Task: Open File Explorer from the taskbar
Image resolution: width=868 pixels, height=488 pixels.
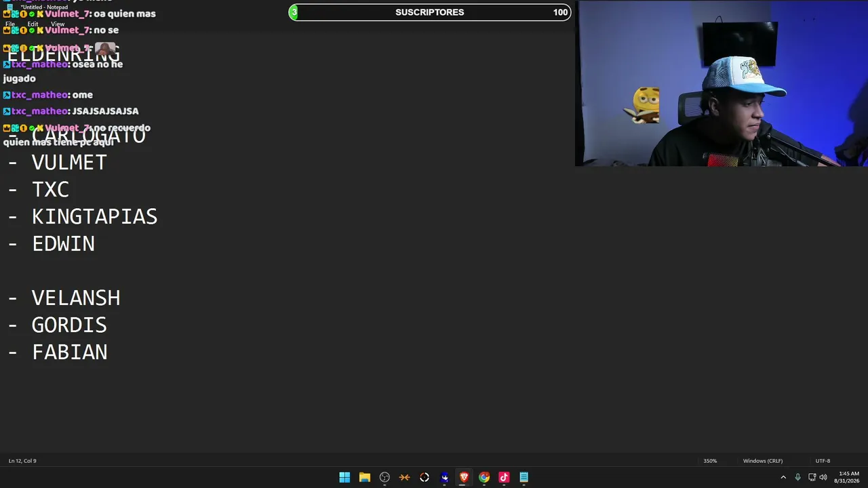Action: (365, 477)
